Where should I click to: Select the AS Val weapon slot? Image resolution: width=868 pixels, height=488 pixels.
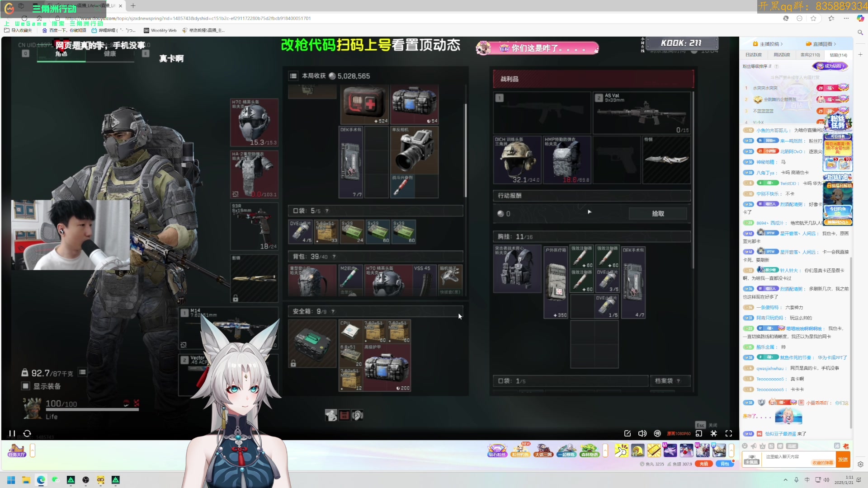click(642, 113)
